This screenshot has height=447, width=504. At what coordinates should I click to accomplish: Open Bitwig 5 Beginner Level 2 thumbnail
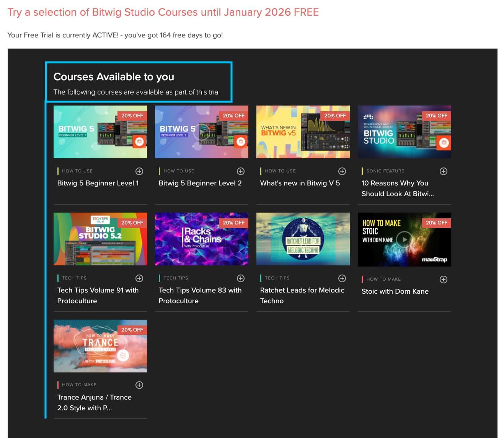(x=202, y=132)
